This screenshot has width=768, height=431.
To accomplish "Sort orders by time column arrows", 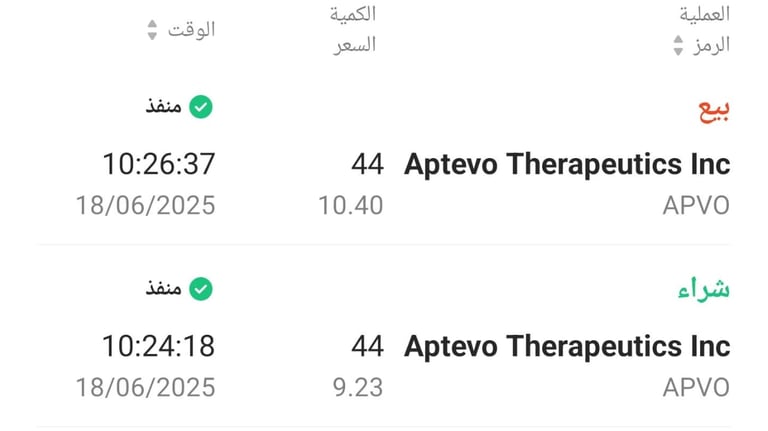I will 152,30.
